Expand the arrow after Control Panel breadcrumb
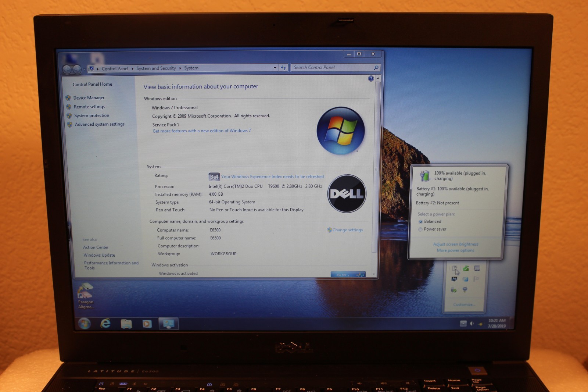588x392 pixels. [133, 68]
